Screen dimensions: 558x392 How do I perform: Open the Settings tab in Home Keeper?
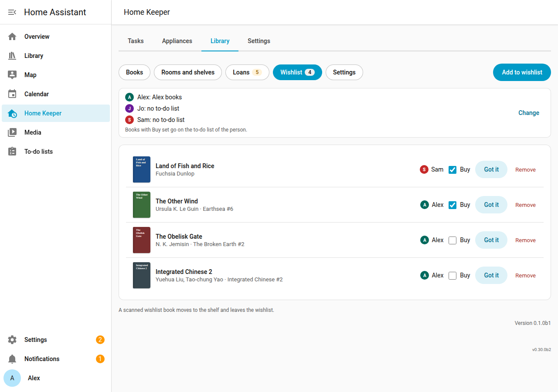259,41
